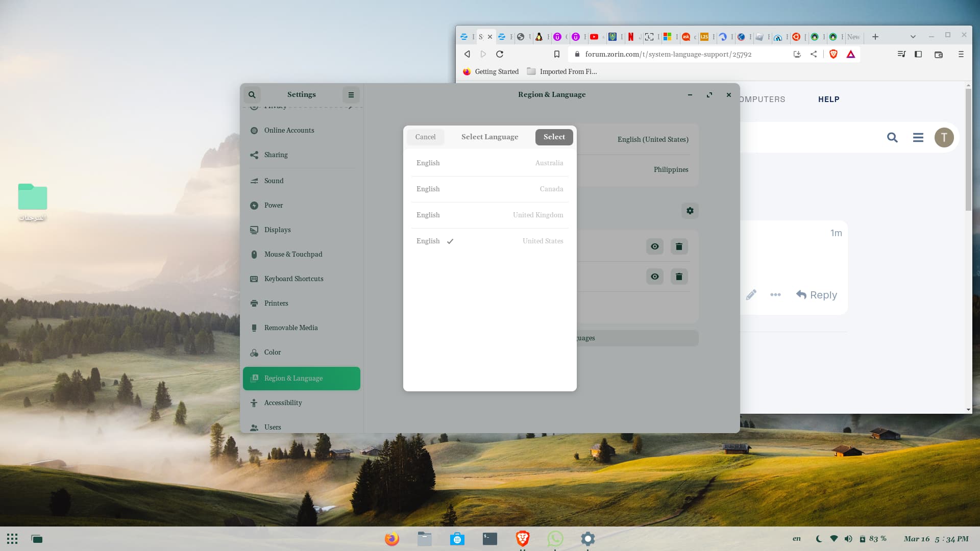The width and height of the screenshot is (980, 551).
Task: Open the forum hamburger menu
Action: [x=918, y=137]
